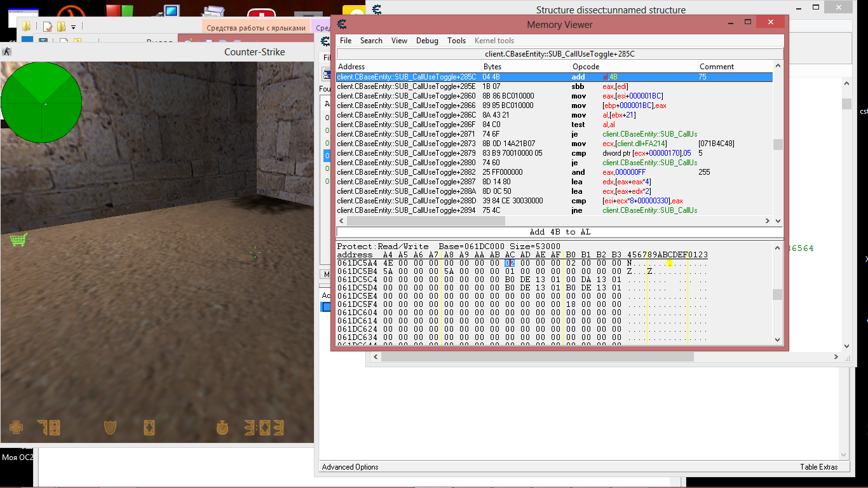The width and height of the screenshot is (868, 488).
Task: Click the green shopping cart buy icon
Action: [x=18, y=240]
